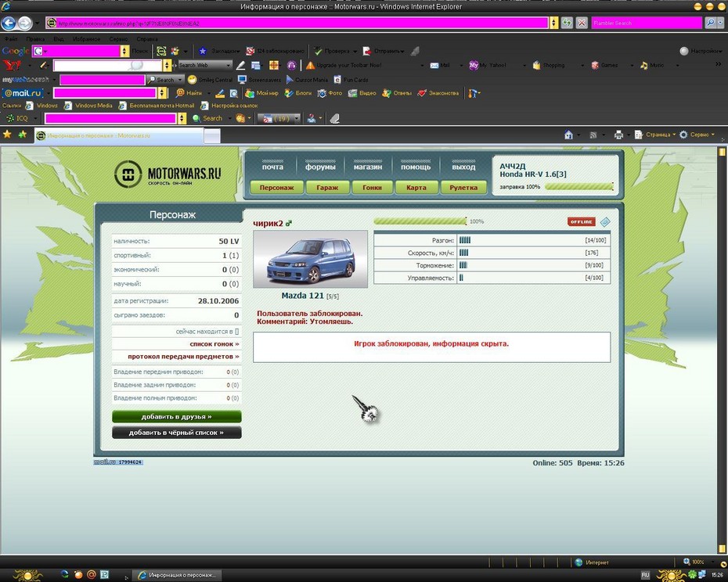Click the RSS feeds icon

pyautogui.click(x=593, y=135)
